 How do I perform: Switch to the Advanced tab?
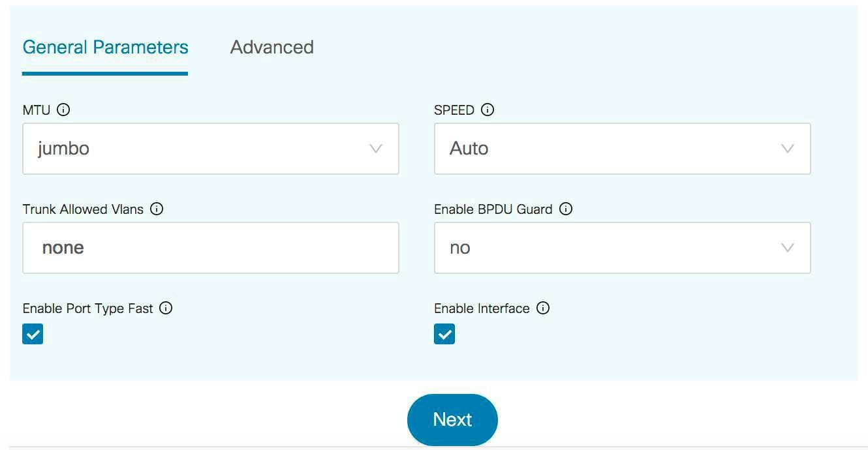click(x=272, y=47)
